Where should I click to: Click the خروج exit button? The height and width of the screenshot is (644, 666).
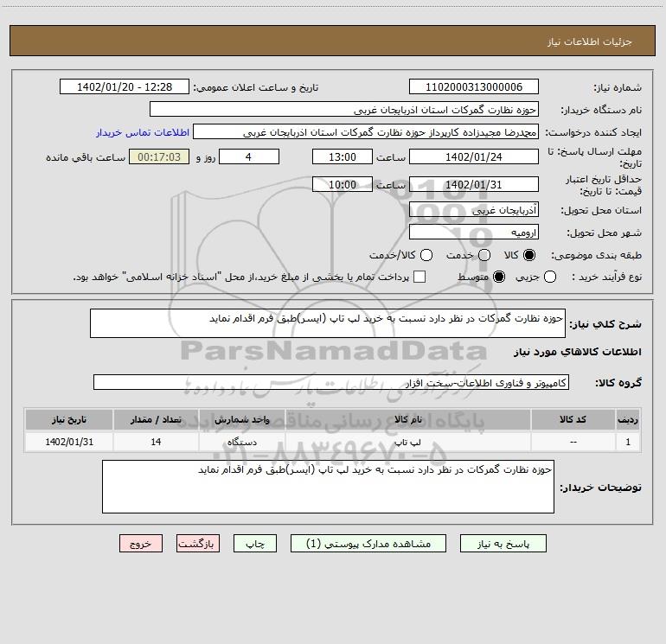tap(141, 544)
